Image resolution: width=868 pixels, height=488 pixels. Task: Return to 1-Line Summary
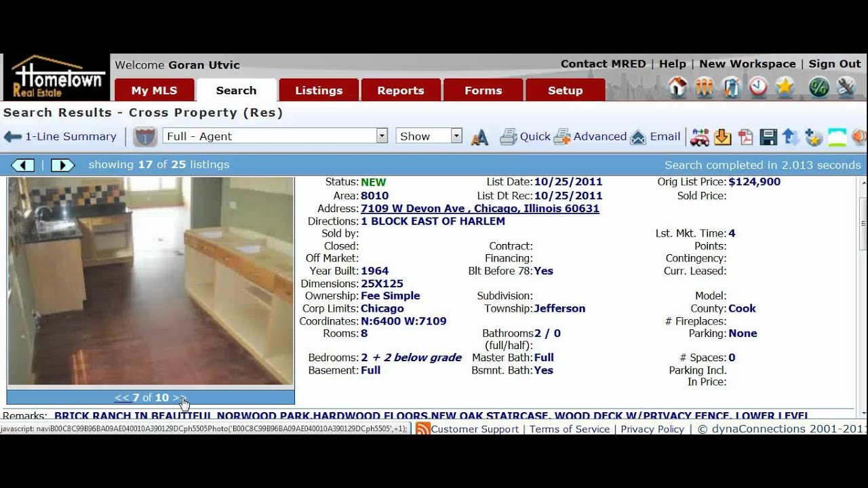pos(71,136)
